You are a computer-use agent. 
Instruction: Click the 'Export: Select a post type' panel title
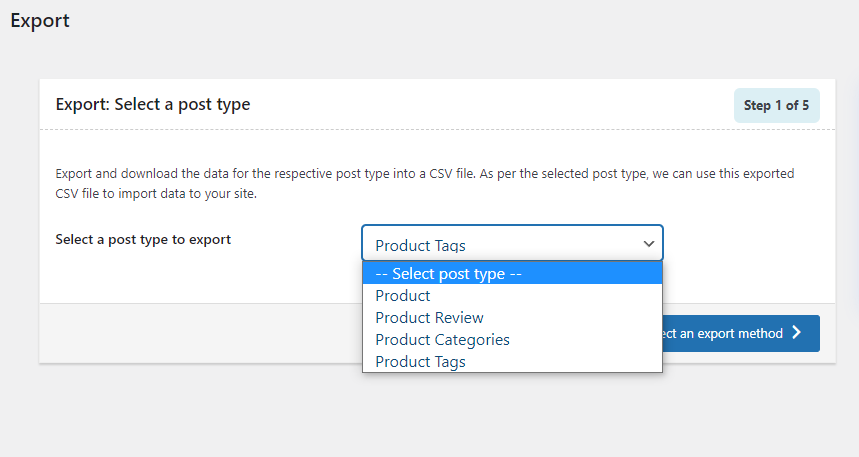(x=153, y=104)
